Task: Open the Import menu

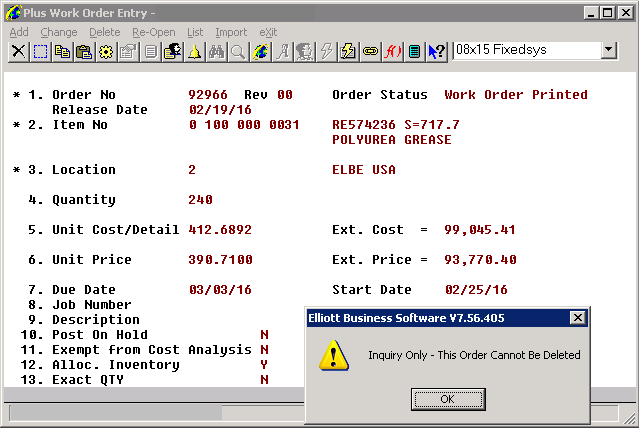Action: 231,32
